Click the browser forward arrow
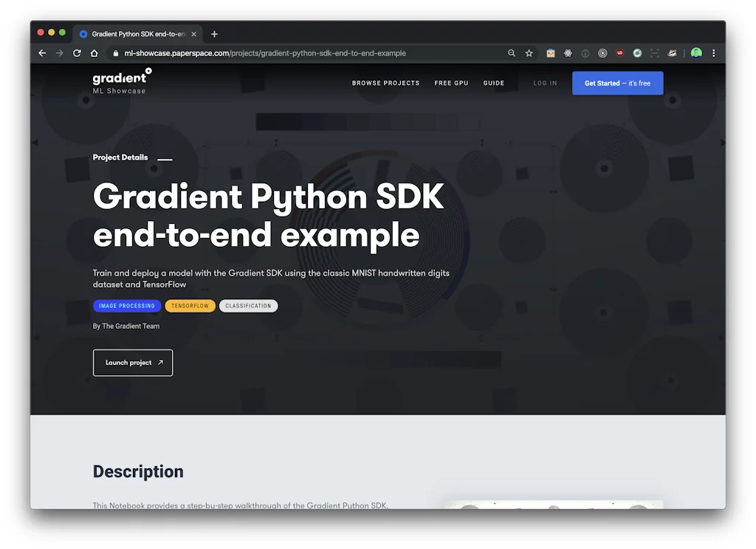756x549 pixels. 59,53
